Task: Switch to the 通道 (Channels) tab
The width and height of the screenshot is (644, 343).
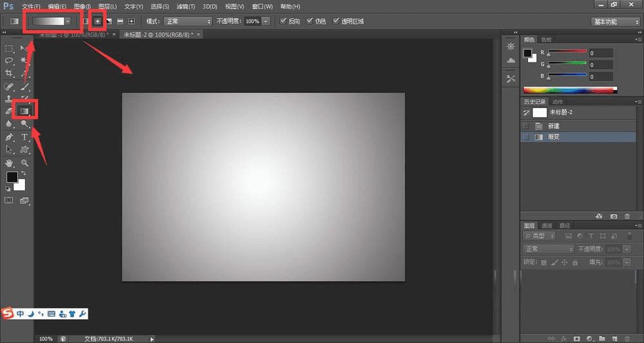Action: pyautogui.click(x=547, y=226)
